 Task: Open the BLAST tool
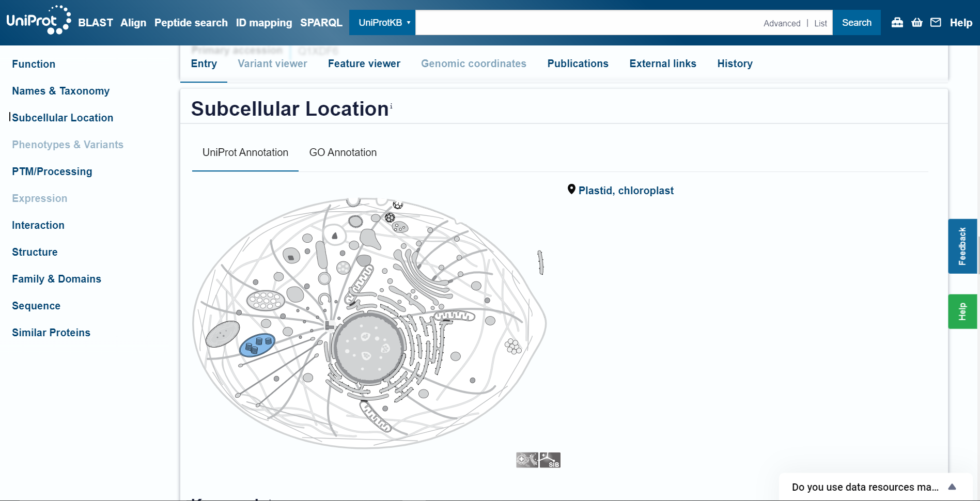pyautogui.click(x=96, y=23)
